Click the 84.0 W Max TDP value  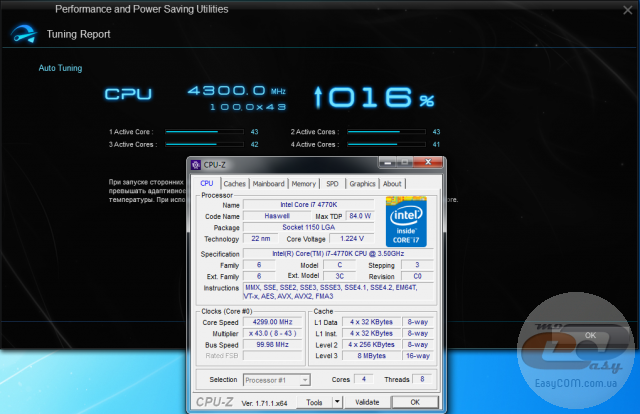tap(360, 216)
